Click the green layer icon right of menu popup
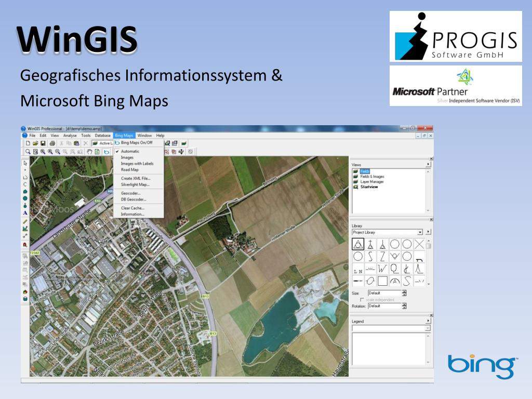 pos(183,143)
